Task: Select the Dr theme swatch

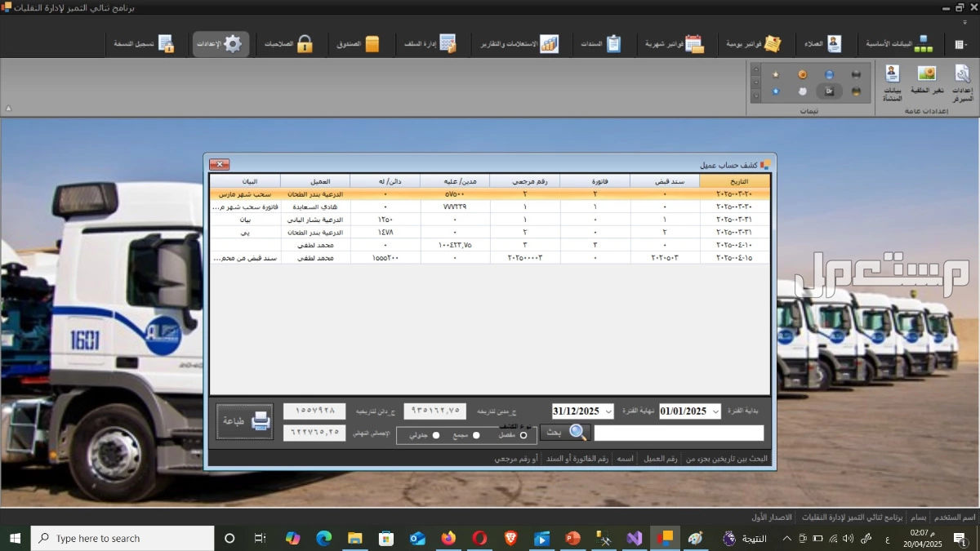Action: pyautogui.click(x=829, y=91)
